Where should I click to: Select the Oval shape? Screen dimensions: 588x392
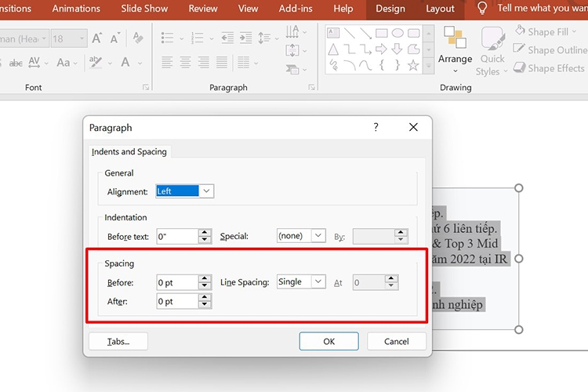(x=397, y=33)
